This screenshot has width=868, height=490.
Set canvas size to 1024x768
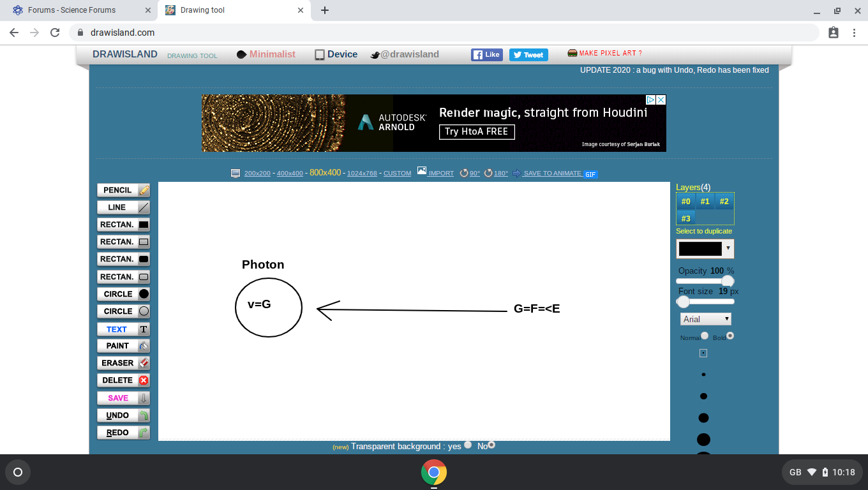[362, 174]
